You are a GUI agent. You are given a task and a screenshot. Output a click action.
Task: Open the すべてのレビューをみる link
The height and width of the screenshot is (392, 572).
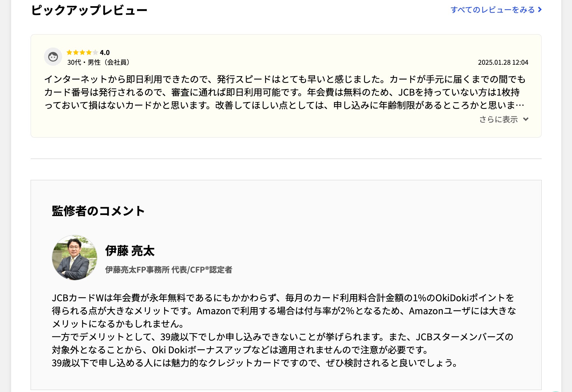point(492,10)
